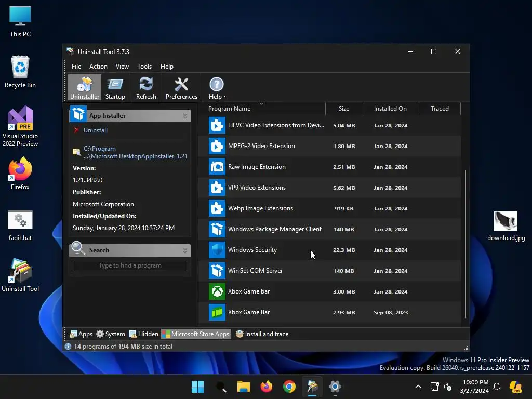Click the 919 KB size value

coord(344,209)
